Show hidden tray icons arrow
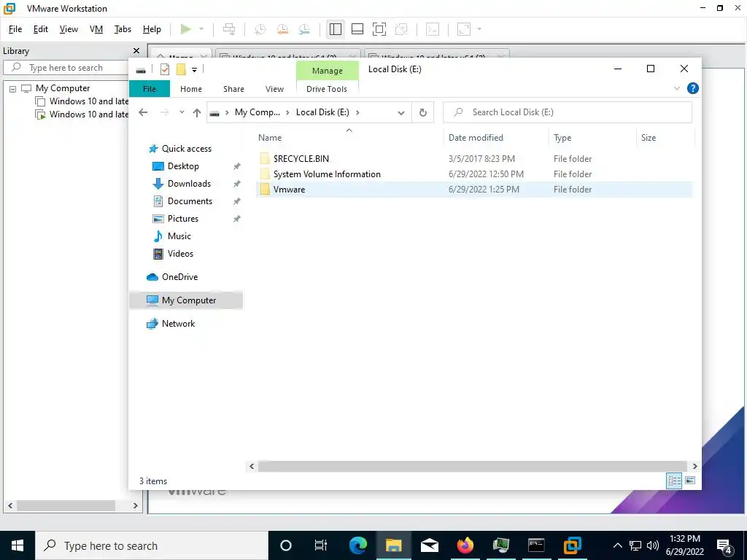747x560 pixels. click(x=617, y=545)
